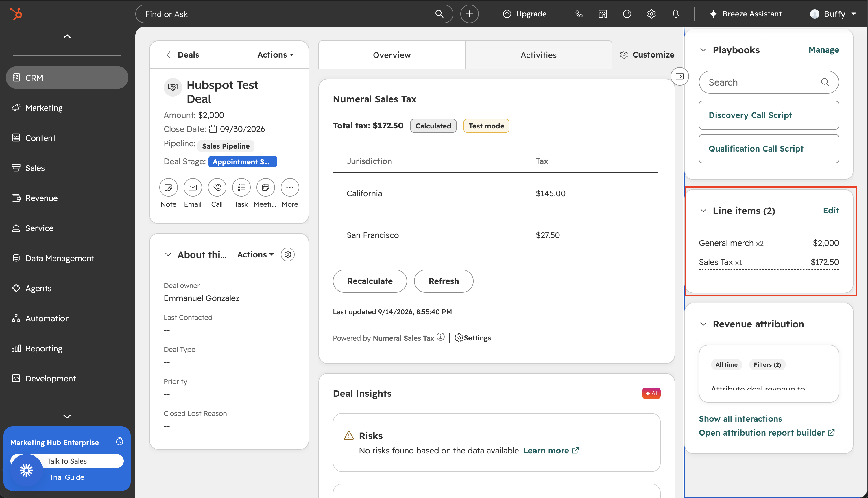868x498 pixels.
Task: Start a Call from the deal
Action: point(217,187)
